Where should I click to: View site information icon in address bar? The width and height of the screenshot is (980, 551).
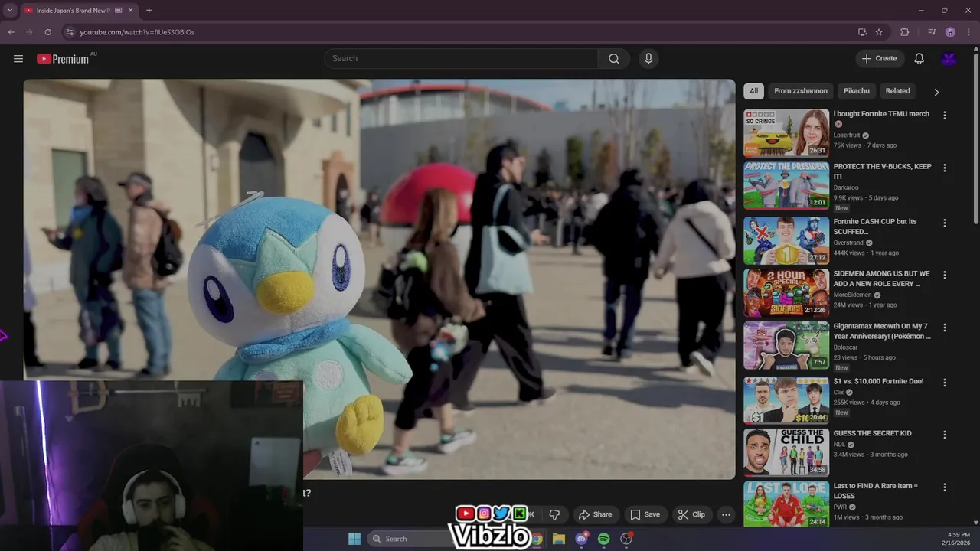70,32
